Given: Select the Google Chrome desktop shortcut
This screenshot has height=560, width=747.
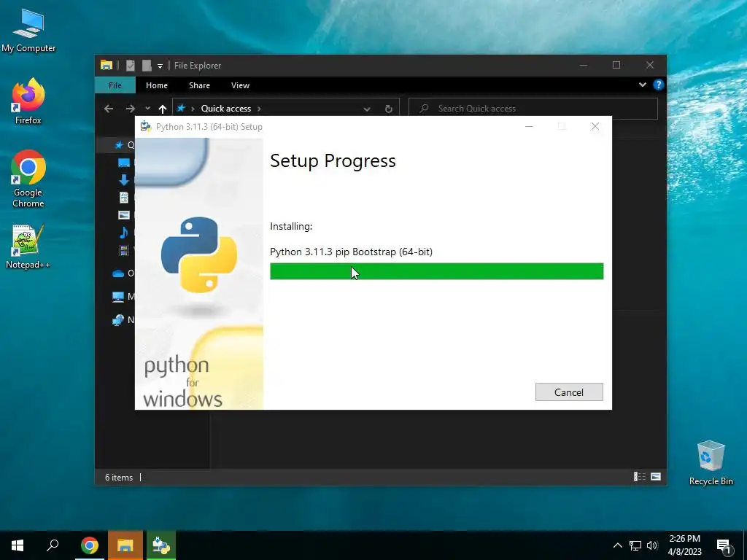Looking at the screenshot, I should pos(28,179).
